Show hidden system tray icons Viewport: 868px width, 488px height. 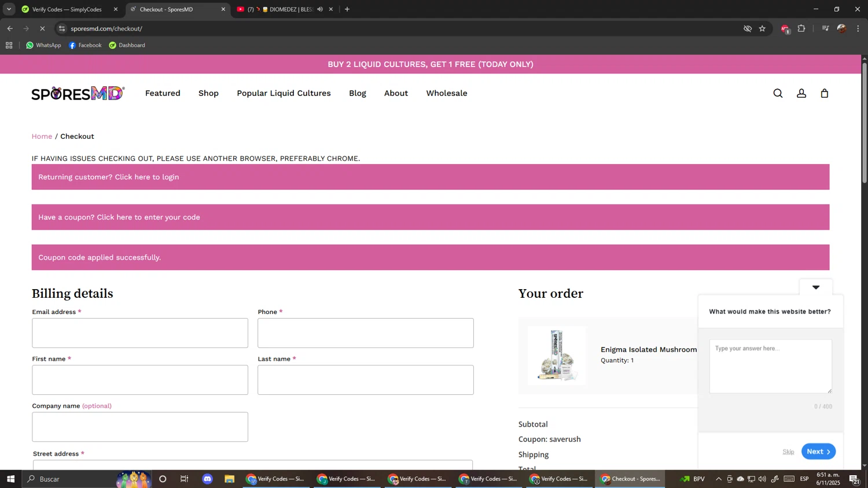[719, 479]
